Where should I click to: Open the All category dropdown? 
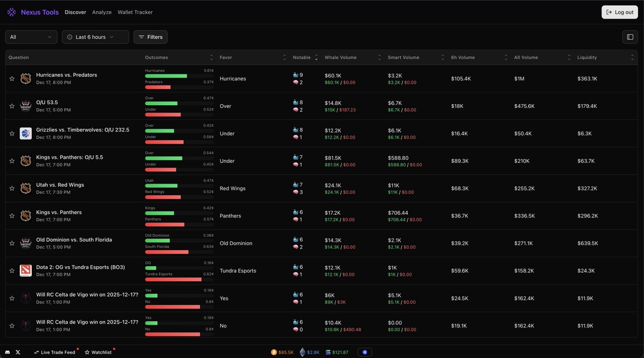point(31,37)
